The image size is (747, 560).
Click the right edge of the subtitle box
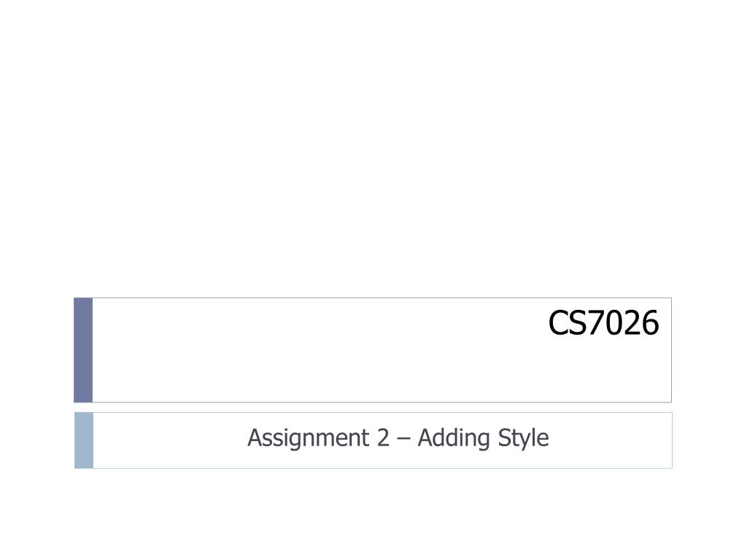(x=672, y=440)
